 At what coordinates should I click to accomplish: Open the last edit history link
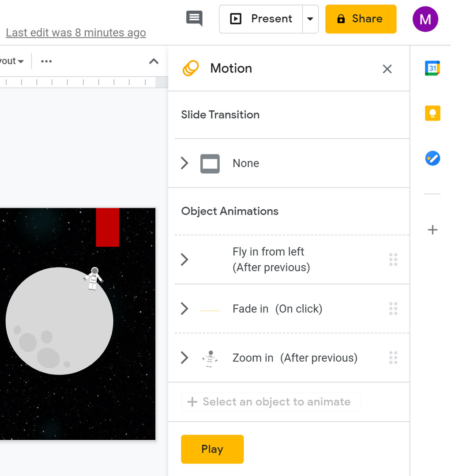(76, 33)
